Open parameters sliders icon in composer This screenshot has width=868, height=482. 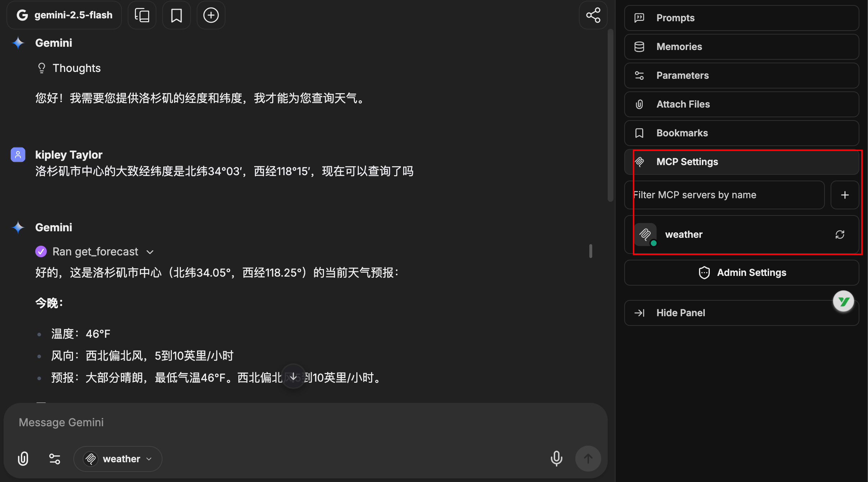(x=55, y=459)
